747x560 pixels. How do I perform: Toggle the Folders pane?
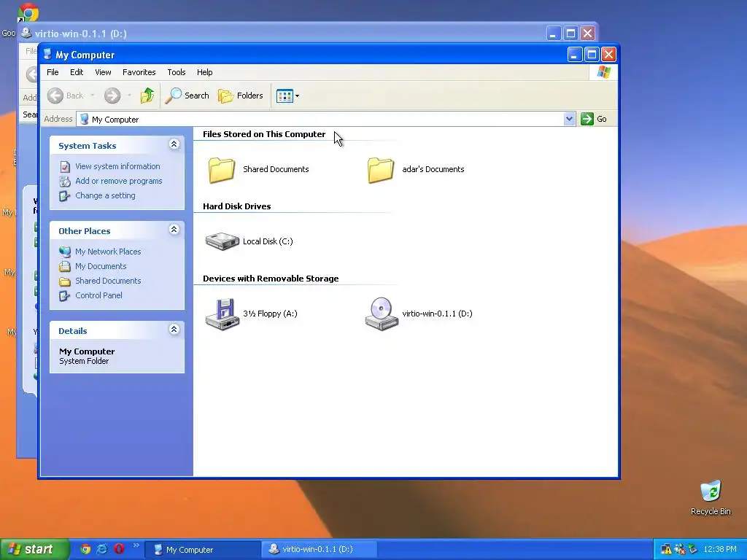(241, 96)
